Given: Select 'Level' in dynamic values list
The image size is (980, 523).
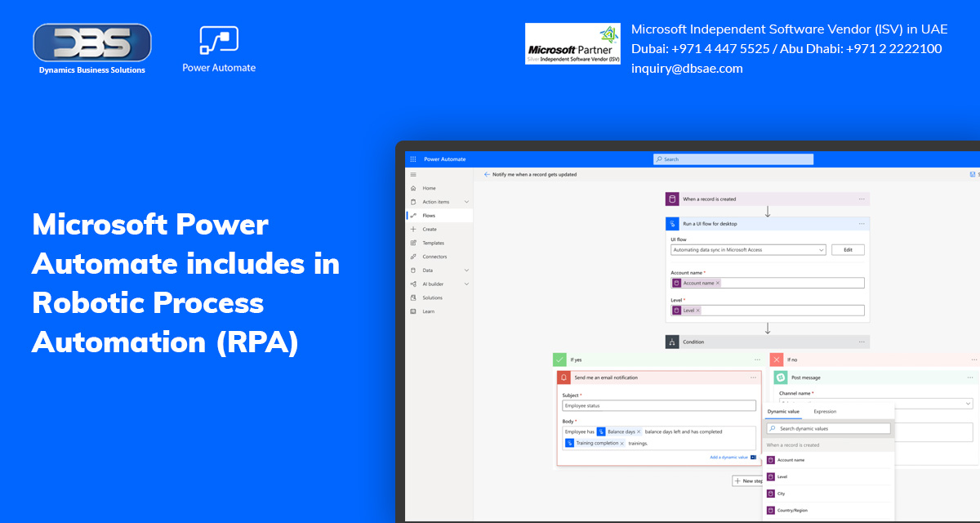Looking at the screenshot, I should coord(828,476).
